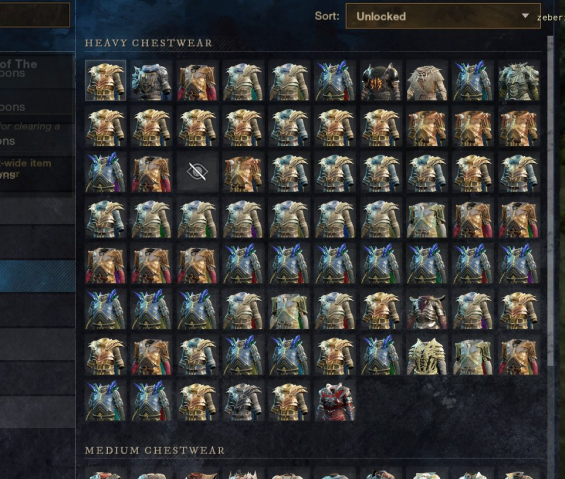The image size is (565, 479).
Task: Select the frosty blue fur-collared armor skin
Action: point(151,80)
